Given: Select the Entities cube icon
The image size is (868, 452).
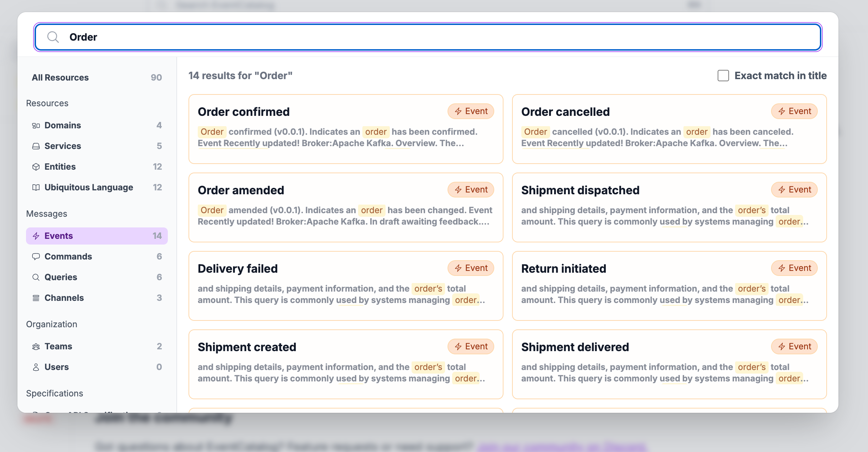Looking at the screenshot, I should tap(36, 166).
